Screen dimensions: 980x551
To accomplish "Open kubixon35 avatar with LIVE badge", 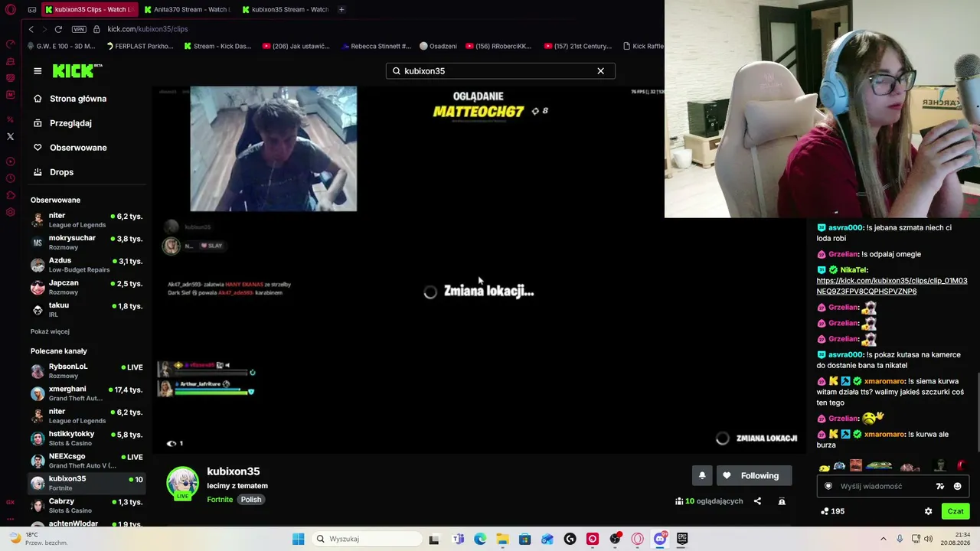I will [182, 483].
